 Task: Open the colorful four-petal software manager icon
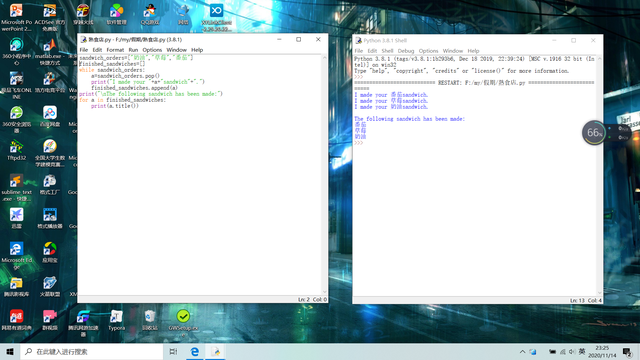tap(116, 14)
